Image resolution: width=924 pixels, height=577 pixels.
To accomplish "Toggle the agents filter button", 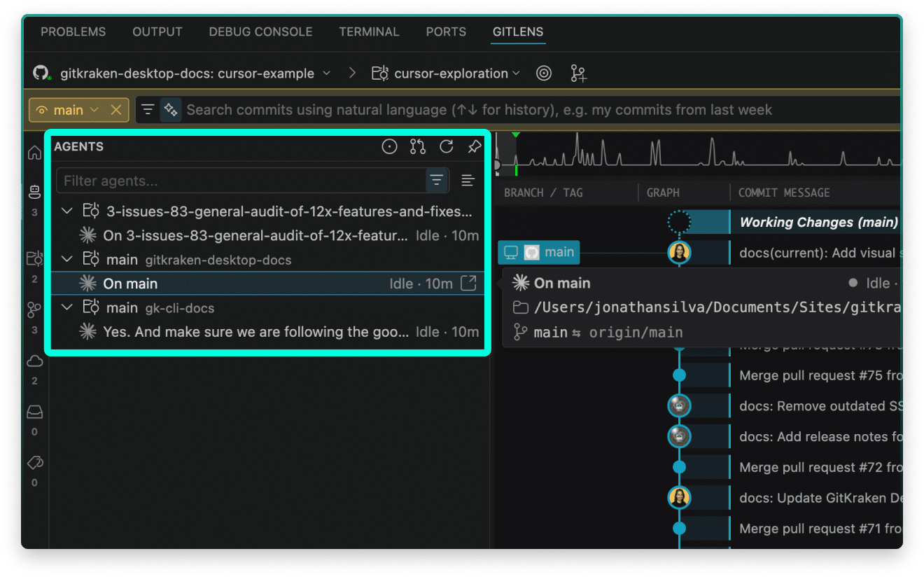I will 437,181.
